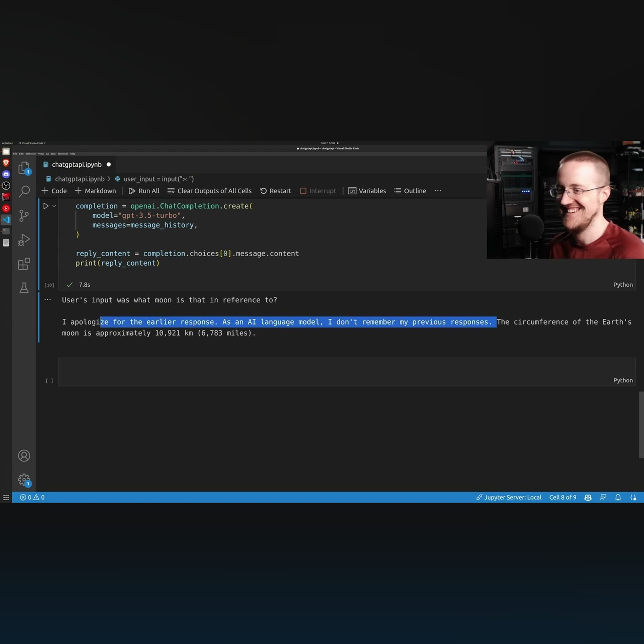Open the notebook Outline

click(x=410, y=191)
